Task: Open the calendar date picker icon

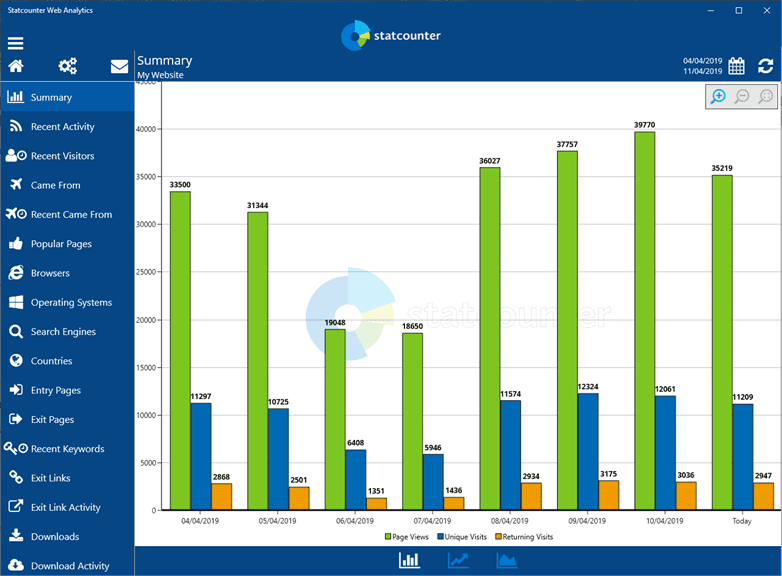Action: pyautogui.click(x=736, y=66)
